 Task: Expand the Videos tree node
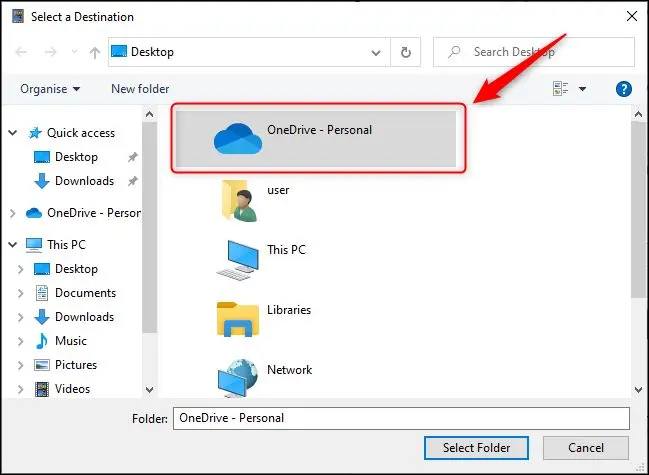pos(20,389)
